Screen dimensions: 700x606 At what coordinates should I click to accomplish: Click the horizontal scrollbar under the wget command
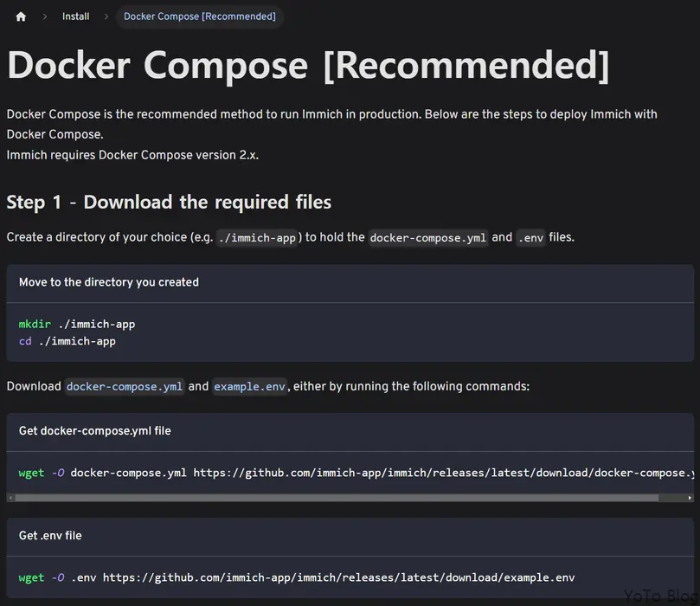[346, 497]
